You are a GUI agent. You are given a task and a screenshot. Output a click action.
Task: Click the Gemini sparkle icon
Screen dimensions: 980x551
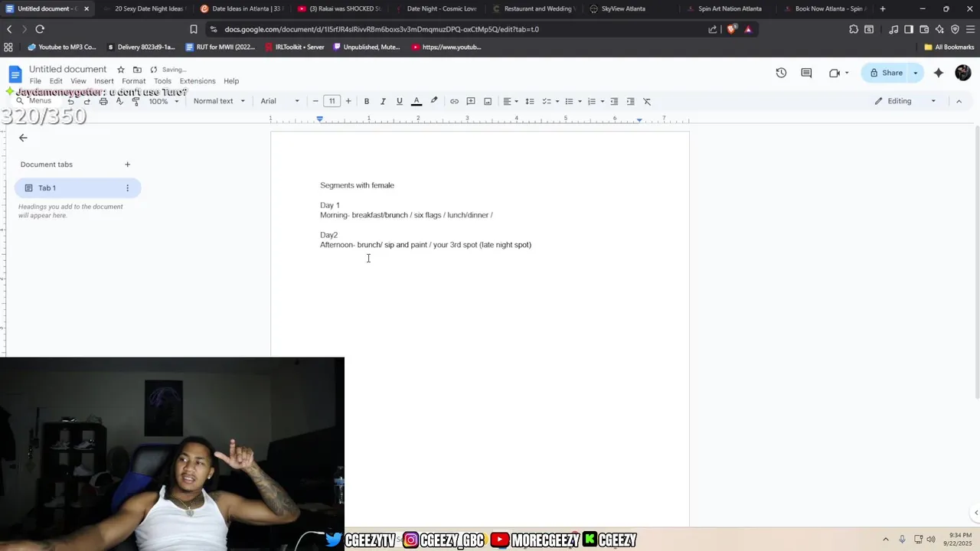tap(939, 73)
